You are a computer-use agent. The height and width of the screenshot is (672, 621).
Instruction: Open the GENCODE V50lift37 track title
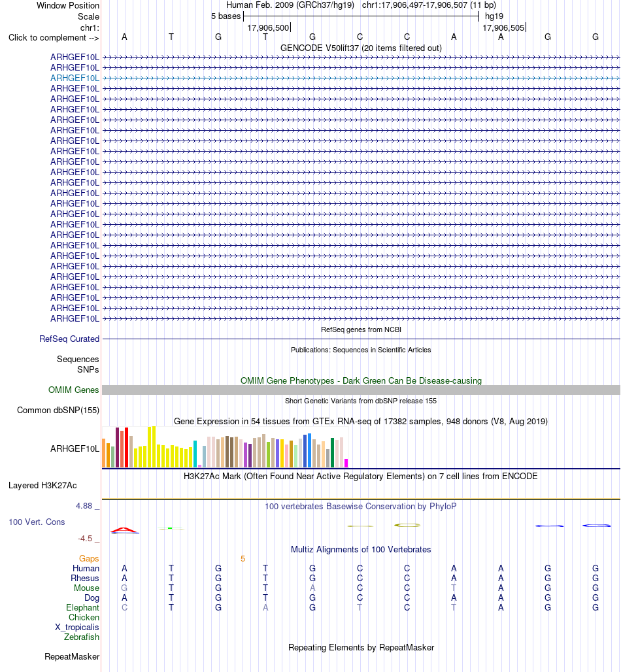361,48
